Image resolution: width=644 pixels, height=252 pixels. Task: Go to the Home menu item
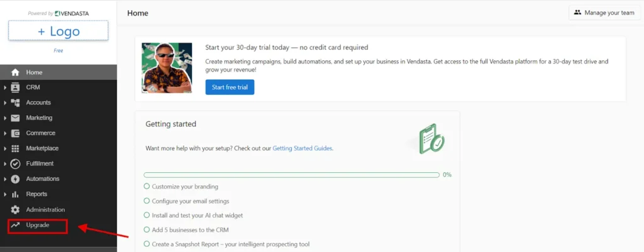pos(58,72)
